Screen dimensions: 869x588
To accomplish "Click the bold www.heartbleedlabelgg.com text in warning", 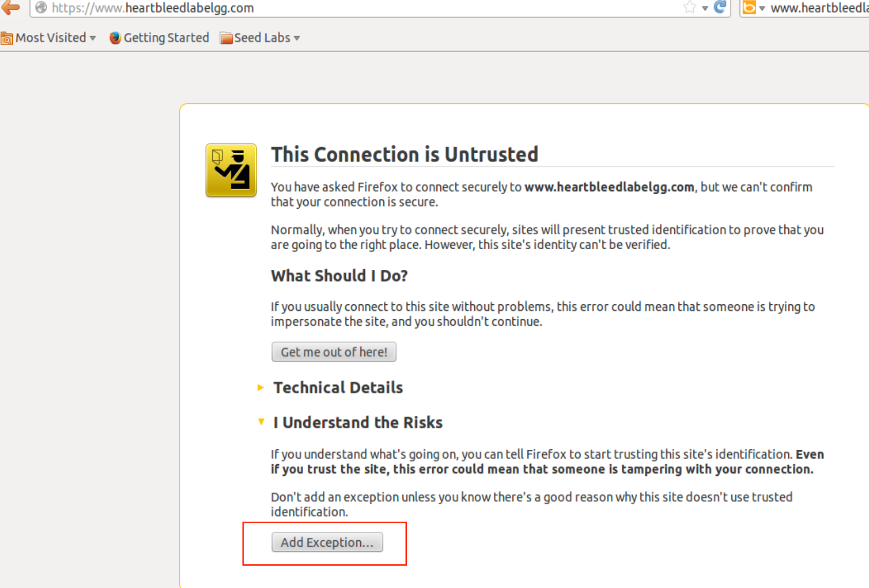I will point(609,187).
